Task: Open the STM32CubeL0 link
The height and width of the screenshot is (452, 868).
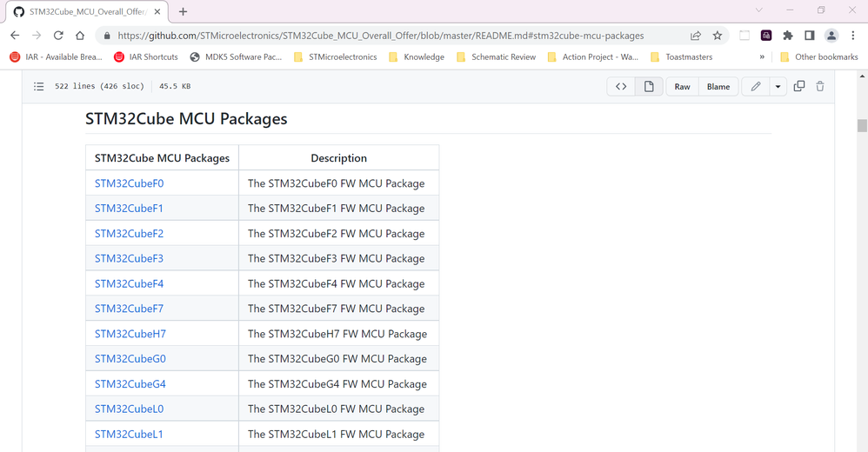Action: [x=129, y=409]
